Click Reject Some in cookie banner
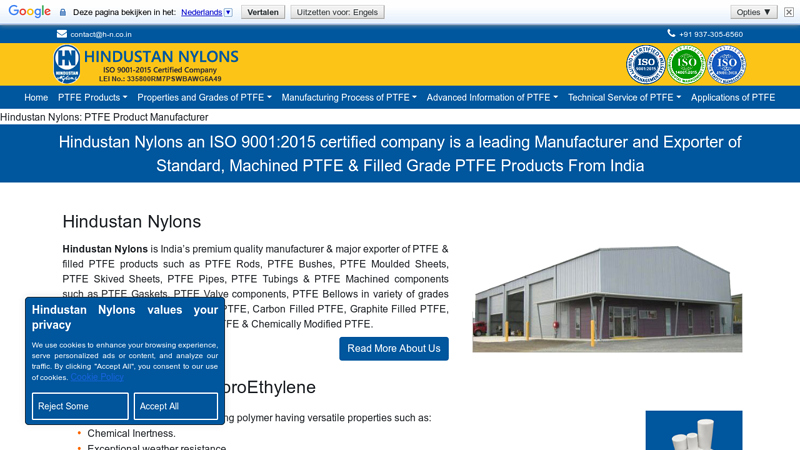This screenshot has height=450, width=800. [80, 406]
